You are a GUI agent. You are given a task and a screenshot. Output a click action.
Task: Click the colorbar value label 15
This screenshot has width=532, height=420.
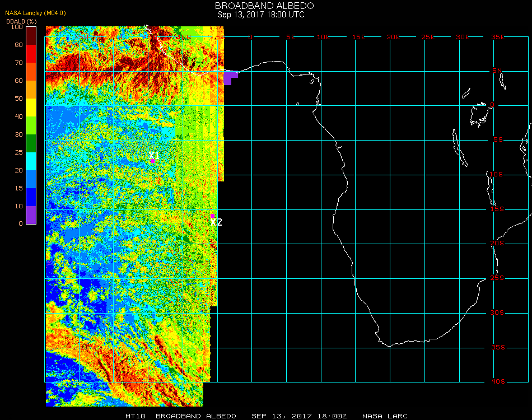[x=18, y=188]
